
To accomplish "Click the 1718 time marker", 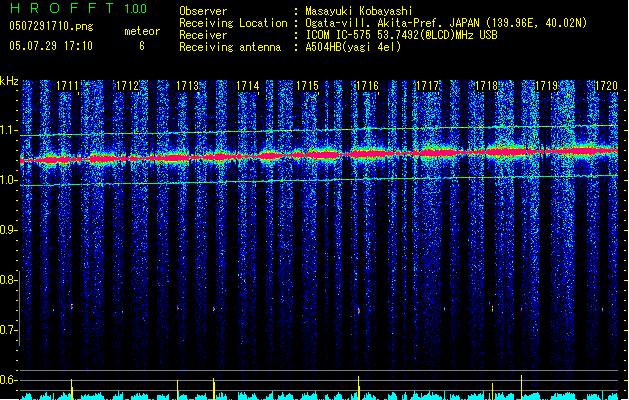I will click(487, 86).
